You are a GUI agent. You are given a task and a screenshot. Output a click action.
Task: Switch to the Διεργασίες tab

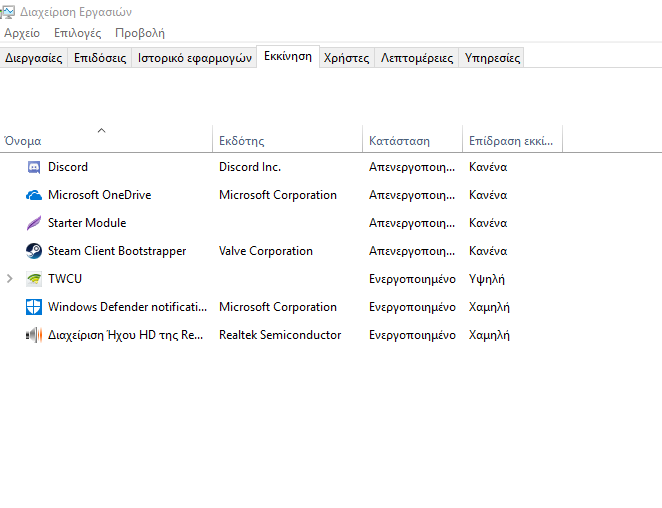(34, 58)
